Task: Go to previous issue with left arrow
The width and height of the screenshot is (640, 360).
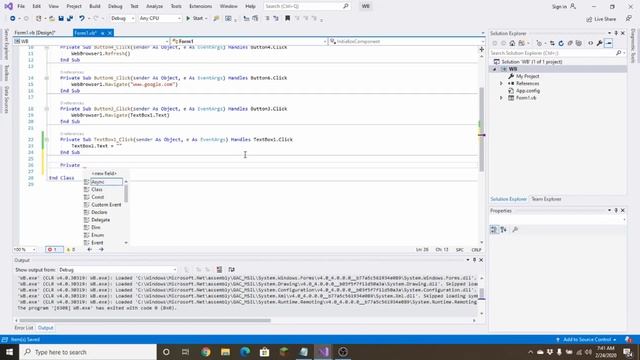Action: point(89,249)
